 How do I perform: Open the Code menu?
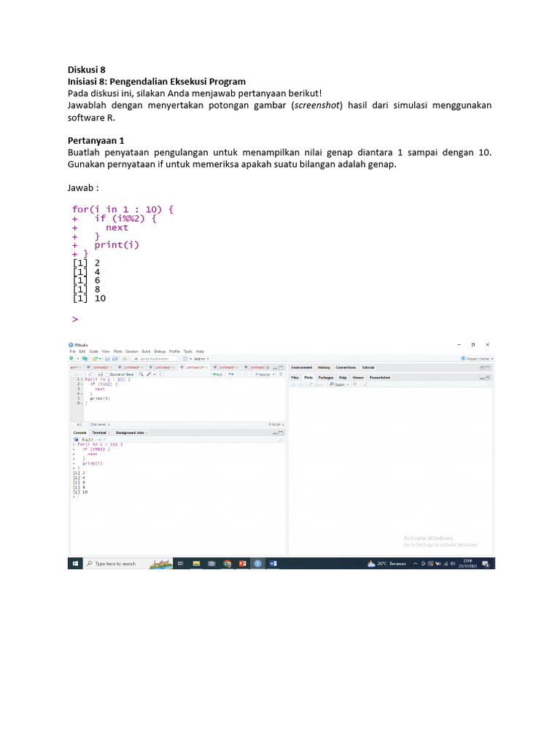pyautogui.click(x=94, y=351)
